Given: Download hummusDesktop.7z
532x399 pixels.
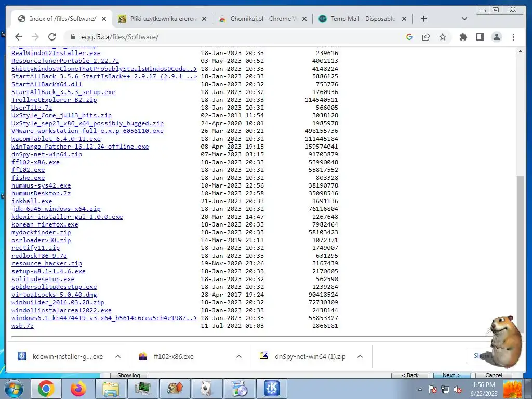Looking at the screenshot, I should (x=41, y=193).
